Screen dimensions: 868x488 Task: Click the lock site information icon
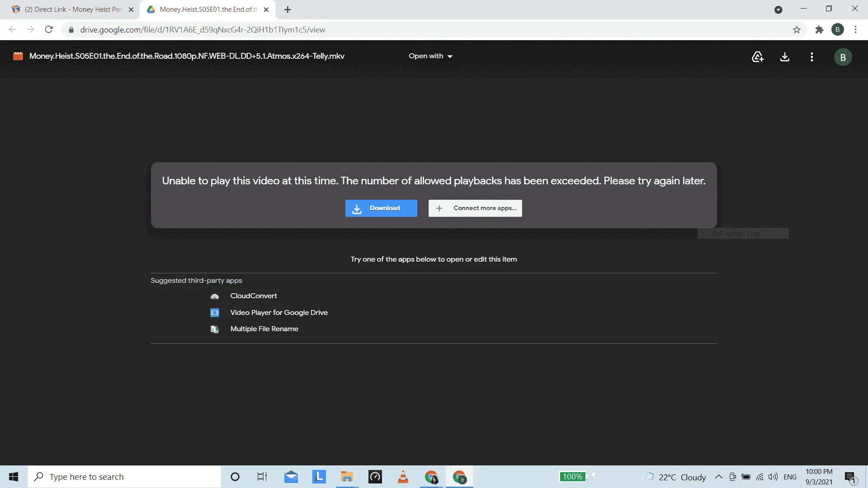point(71,30)
